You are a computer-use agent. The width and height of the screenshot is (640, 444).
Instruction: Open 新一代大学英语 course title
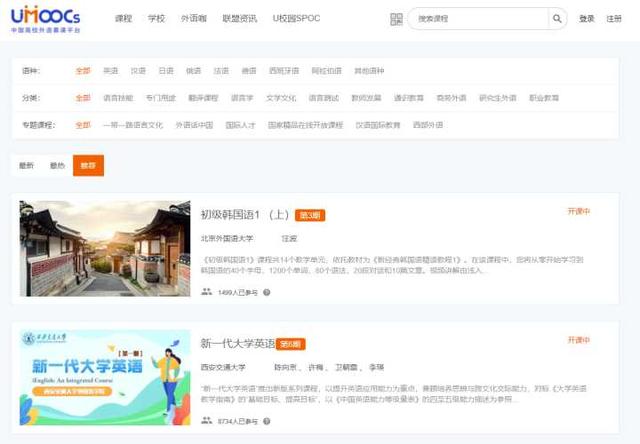click(237, 343)
